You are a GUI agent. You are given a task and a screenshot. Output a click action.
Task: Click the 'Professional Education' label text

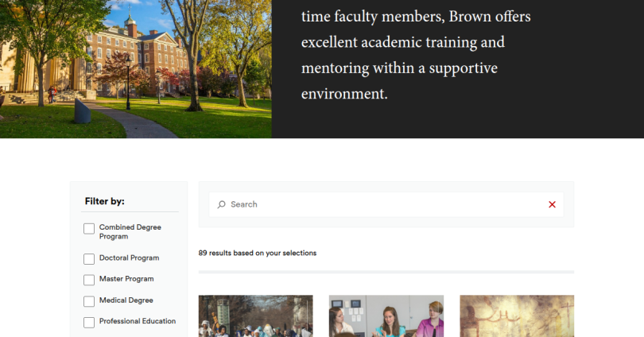pyautogui.click(x=137, y=321)
